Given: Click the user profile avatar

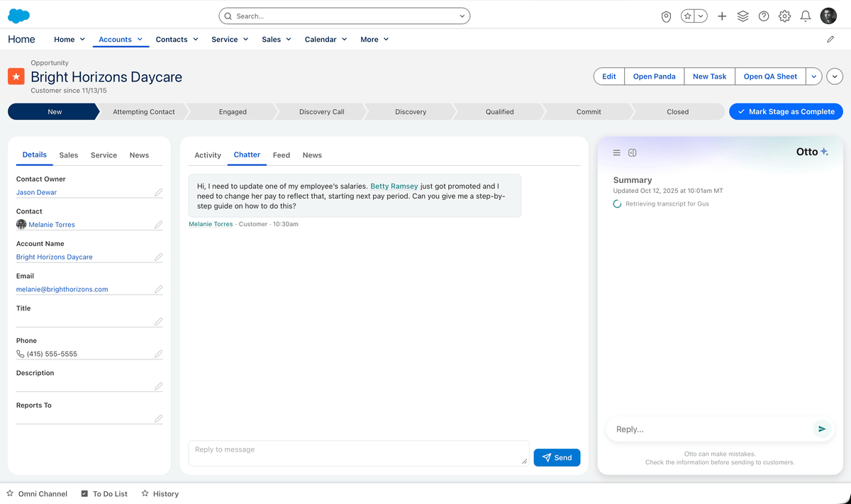Looking at the screenshot, I should 828,16.
